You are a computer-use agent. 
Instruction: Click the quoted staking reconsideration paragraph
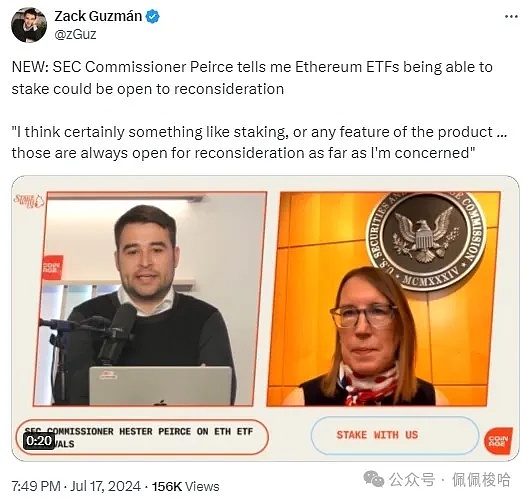(x=259, y=142)
